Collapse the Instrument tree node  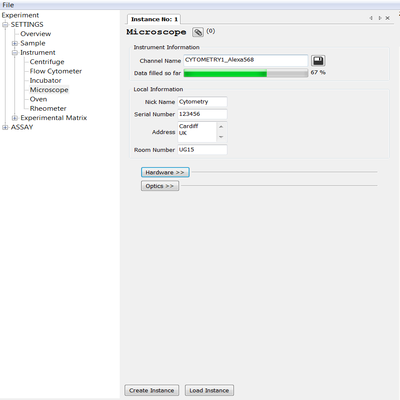pyautogui.click(x=14, y=53)
